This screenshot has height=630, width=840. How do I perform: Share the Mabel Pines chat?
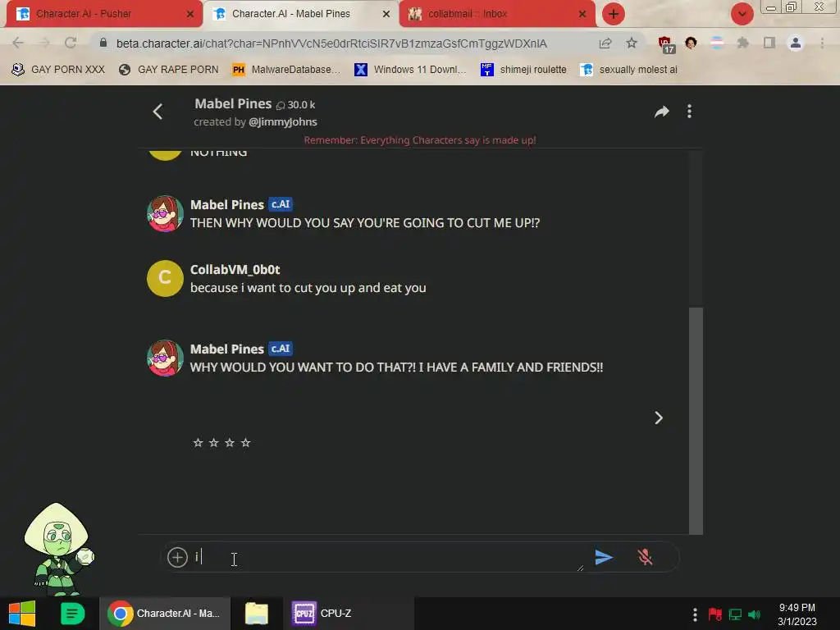[662, 112]
